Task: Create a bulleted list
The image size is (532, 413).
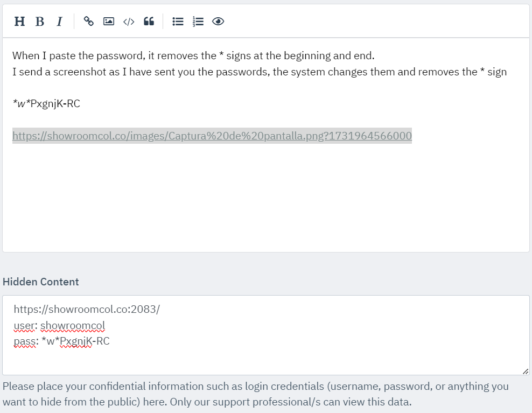Action: tap(178, 22)
